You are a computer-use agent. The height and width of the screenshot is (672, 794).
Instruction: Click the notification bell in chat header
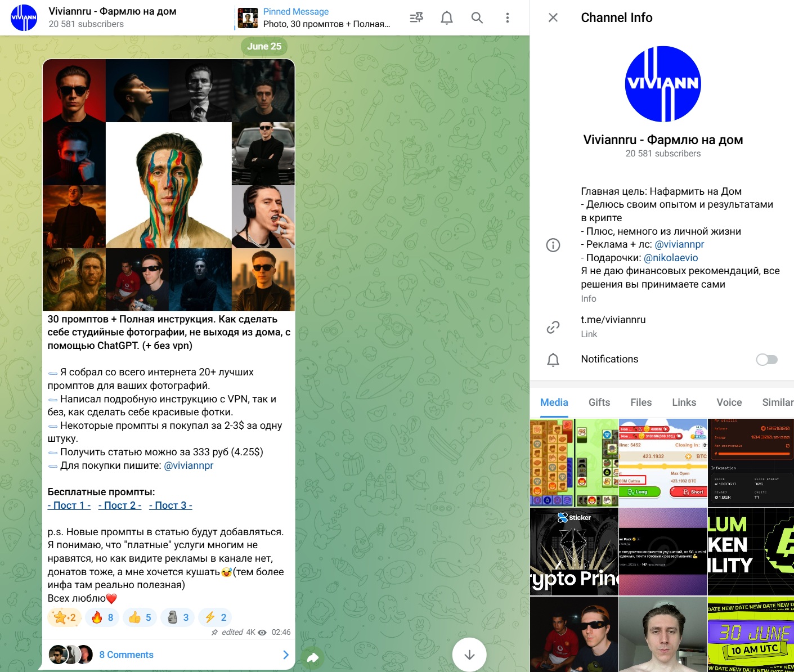coord(447,17)
